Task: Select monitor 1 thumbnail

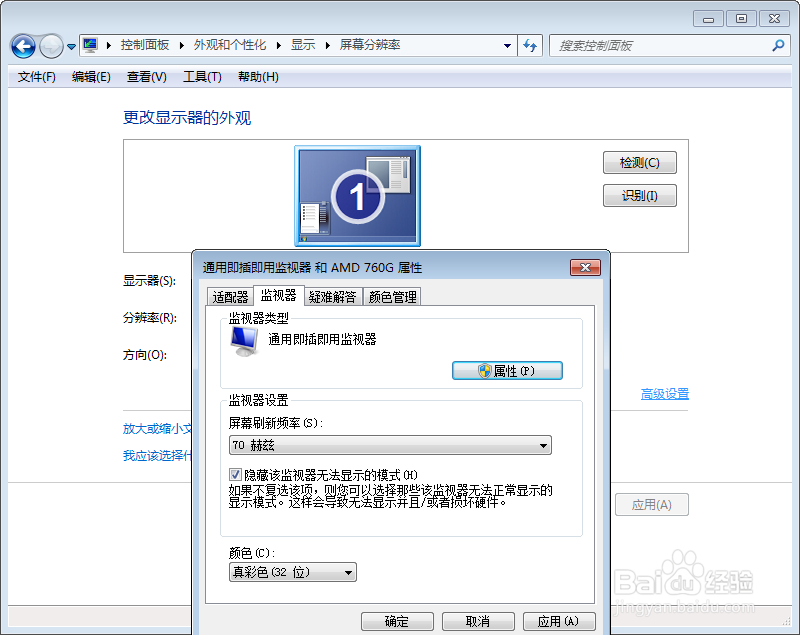Action: 358,196
